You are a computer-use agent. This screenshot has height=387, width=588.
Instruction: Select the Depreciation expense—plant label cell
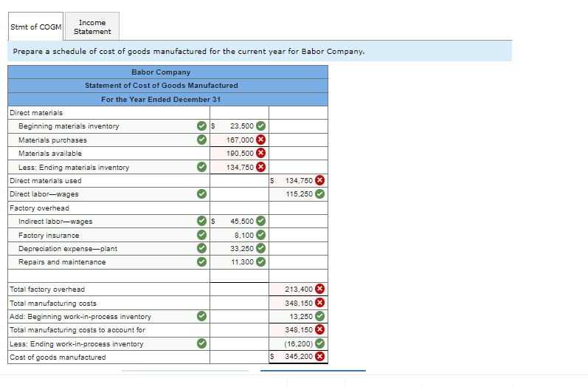click(x=108, y=248)
